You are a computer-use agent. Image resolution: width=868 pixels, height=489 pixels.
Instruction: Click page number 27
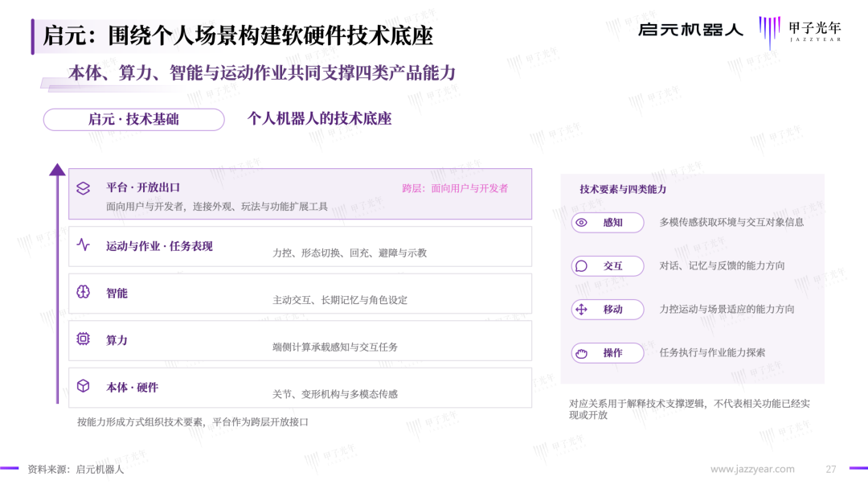click(831, 469)
